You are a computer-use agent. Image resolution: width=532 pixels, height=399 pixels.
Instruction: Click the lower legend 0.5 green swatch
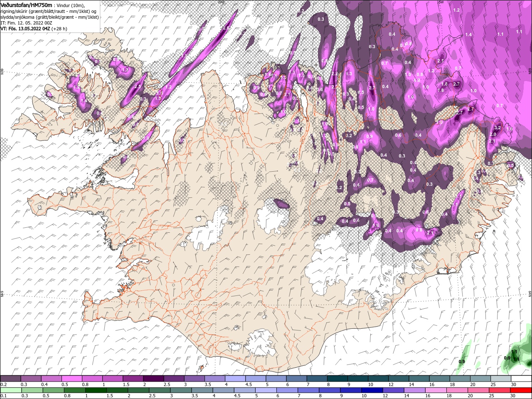point(53,390)
